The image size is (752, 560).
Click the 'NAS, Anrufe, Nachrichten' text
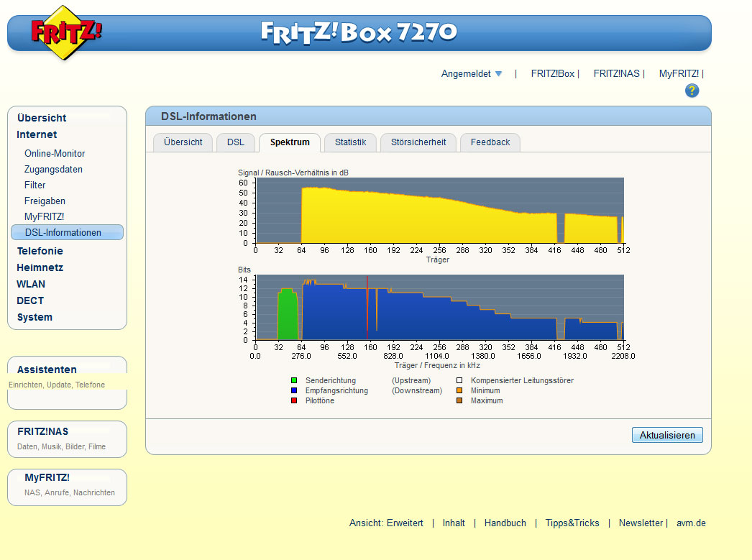tap(70, 492)
